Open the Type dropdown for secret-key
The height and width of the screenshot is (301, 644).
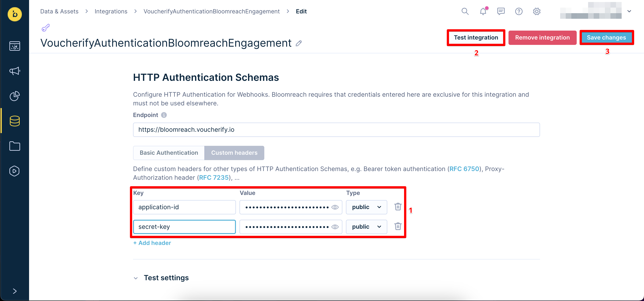pyautogui.click(x=366, y=227)
